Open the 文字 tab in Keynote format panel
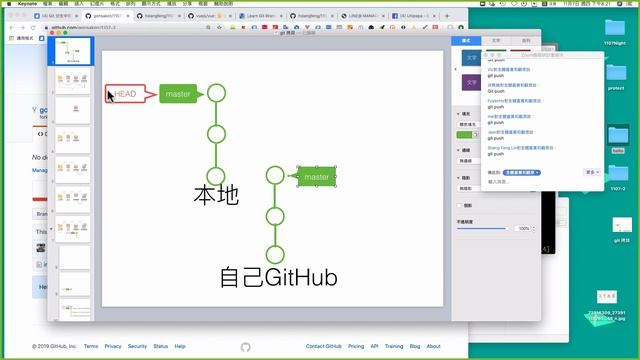 tap(496, 40)
